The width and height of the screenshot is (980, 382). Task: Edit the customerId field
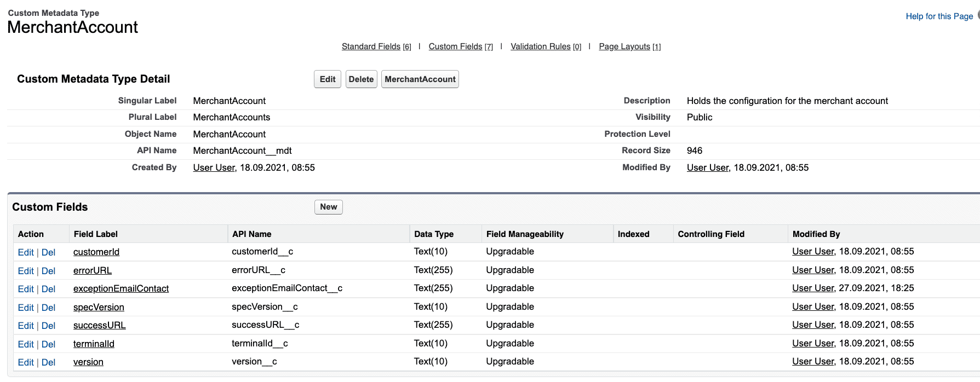(x=26, y=252)
